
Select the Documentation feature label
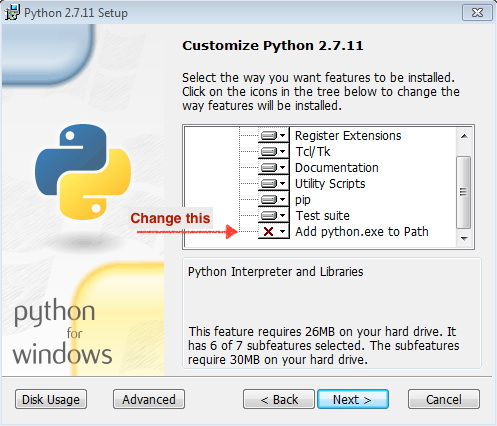pyautogui.click(x=337, y=168)
